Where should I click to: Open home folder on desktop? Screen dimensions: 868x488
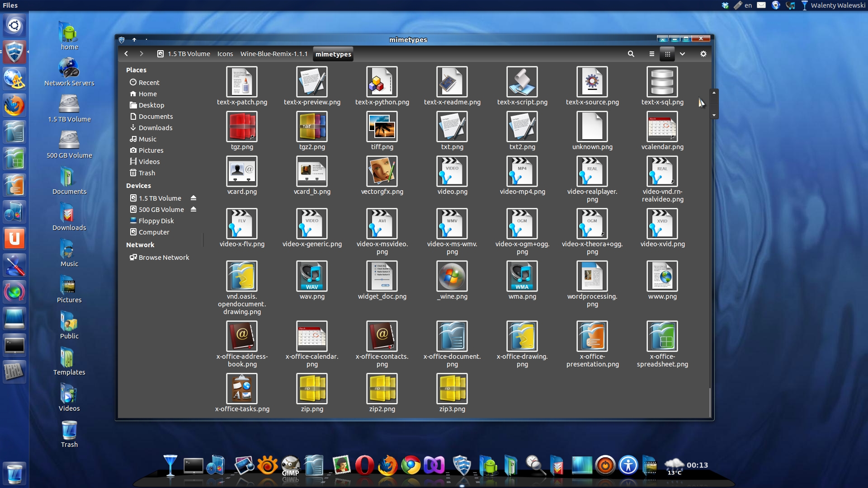[69, 35]
